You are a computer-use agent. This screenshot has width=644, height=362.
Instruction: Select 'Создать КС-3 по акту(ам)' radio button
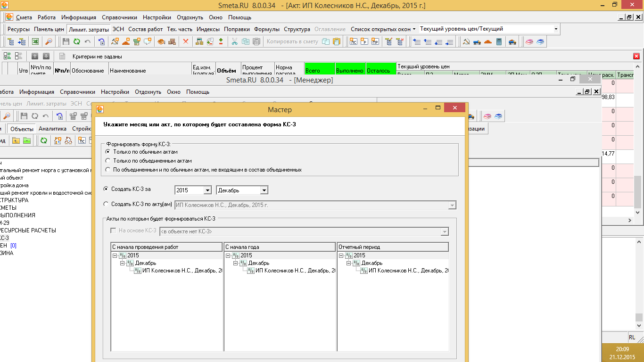(106, 204)
